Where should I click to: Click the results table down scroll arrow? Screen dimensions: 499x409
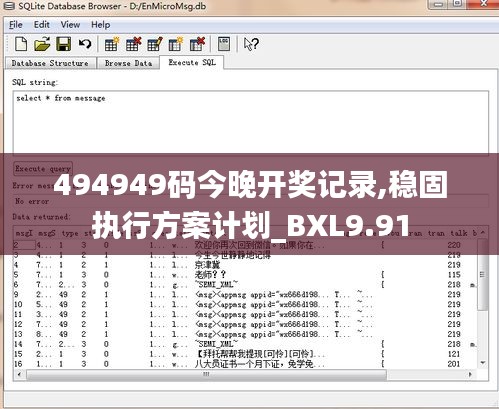[483, 362]
